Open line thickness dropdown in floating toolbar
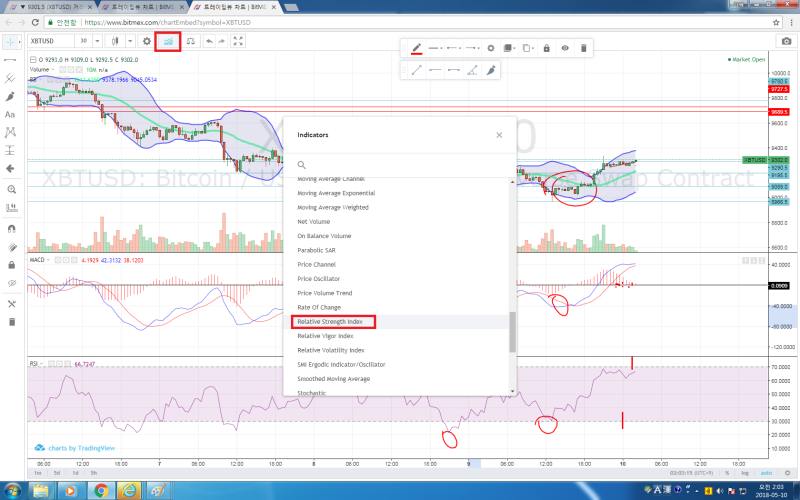 [435, 48]
